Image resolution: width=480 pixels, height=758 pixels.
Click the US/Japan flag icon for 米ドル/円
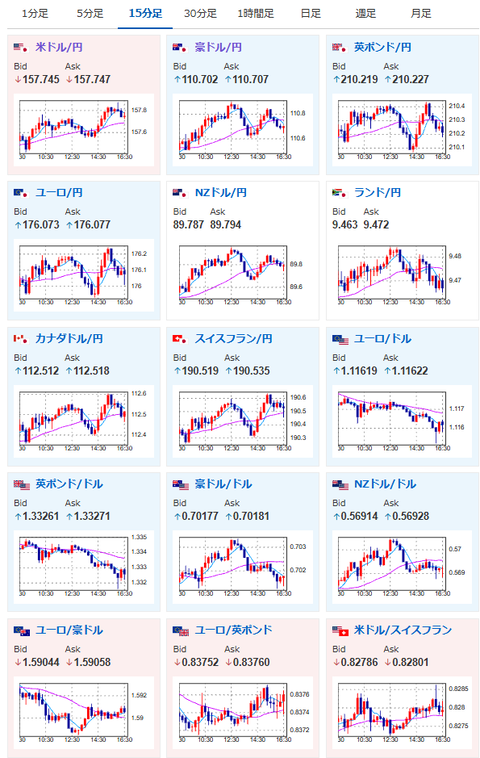pos(21,47)
